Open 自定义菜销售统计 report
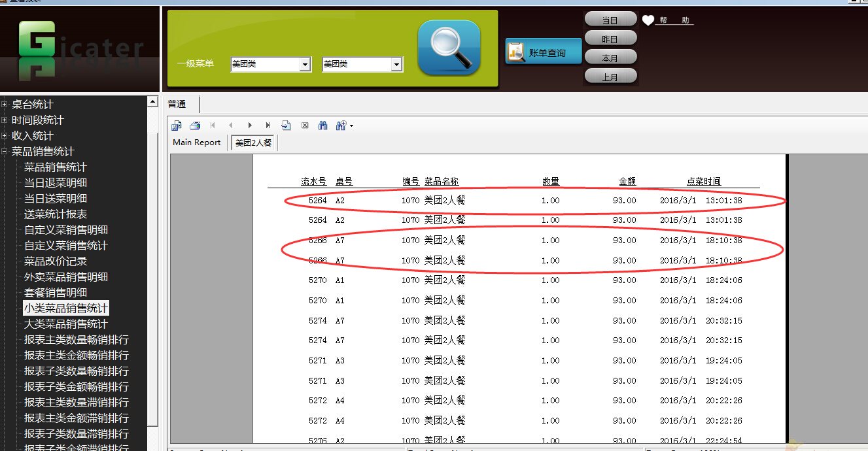Image resolution: width=868 pixels, height=451 pixels. [66, 246]
